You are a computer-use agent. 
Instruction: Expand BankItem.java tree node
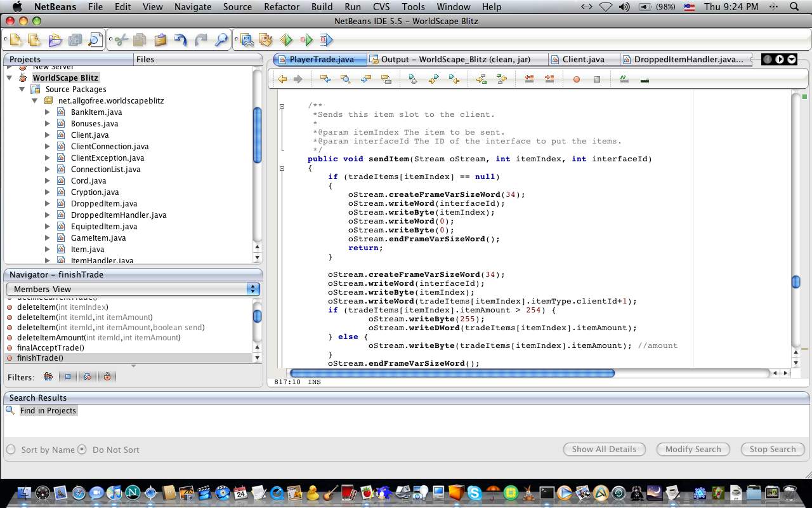click(48, 112)
